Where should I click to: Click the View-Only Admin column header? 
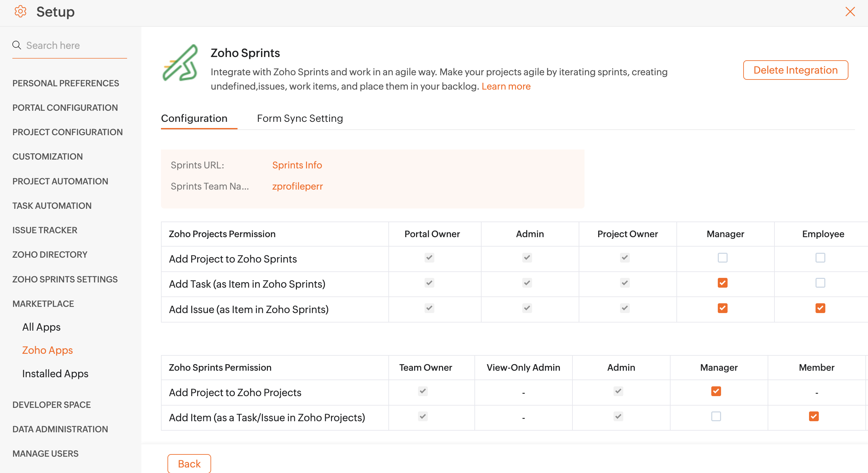point(523,367)
